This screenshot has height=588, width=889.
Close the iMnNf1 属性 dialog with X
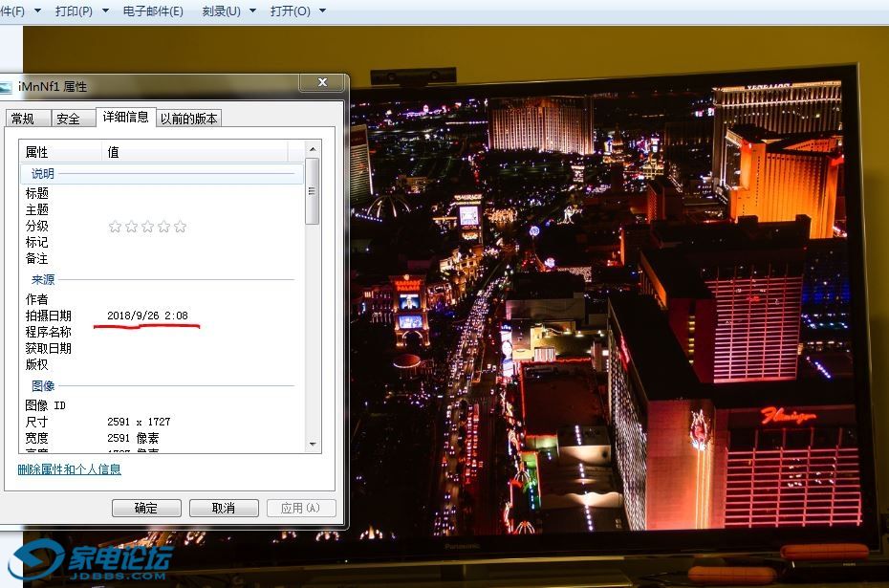pos(322,84)
